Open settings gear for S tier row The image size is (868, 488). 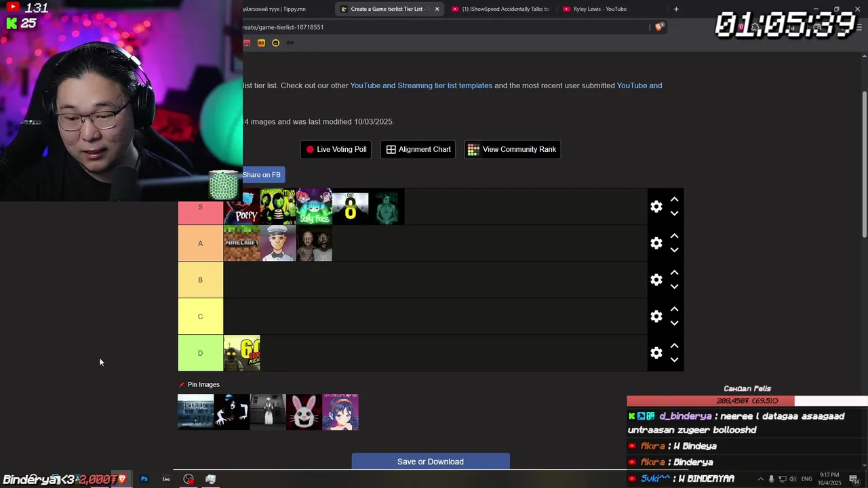[x=656, y=207]
